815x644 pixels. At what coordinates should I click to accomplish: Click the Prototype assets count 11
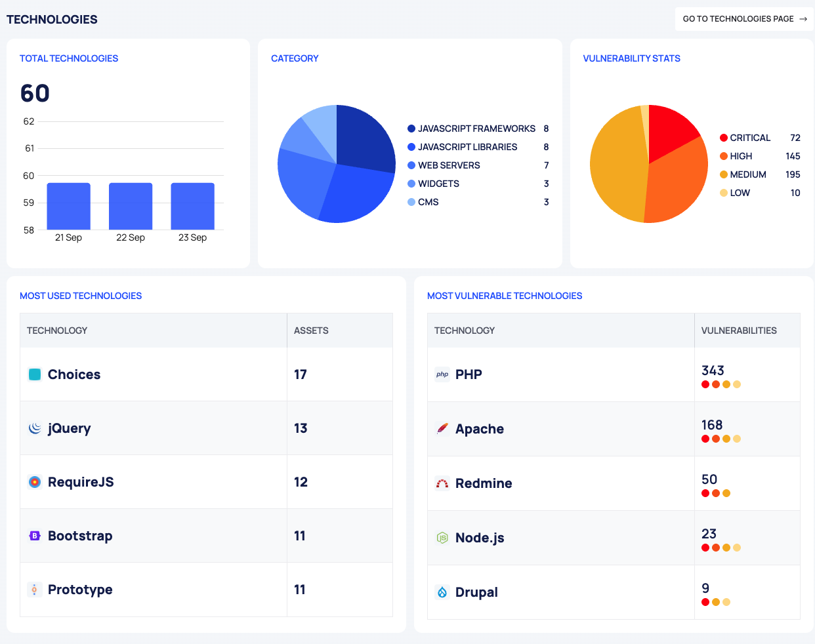click(300, 590)
